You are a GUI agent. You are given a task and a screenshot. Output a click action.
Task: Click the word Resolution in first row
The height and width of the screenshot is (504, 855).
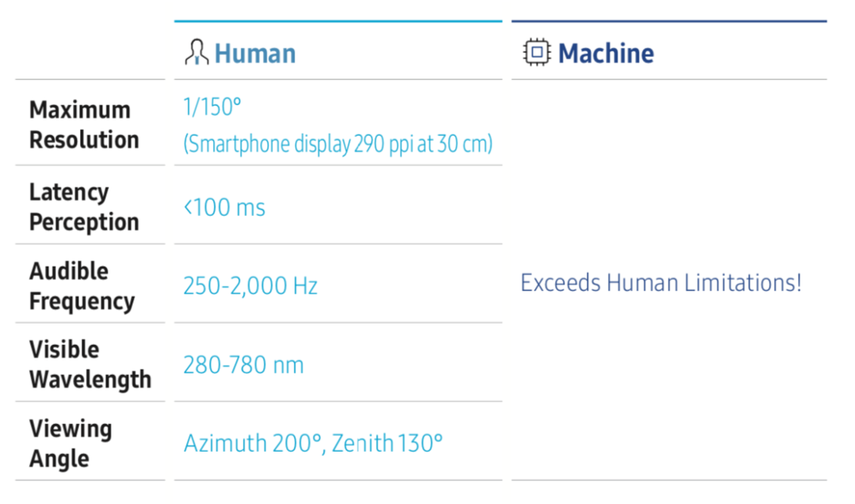point(85,140)
